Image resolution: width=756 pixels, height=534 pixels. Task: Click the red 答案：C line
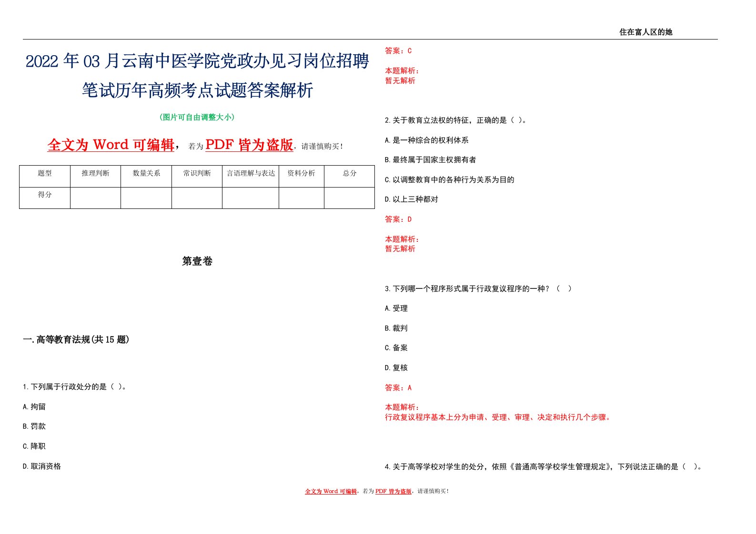coord(398,51)
